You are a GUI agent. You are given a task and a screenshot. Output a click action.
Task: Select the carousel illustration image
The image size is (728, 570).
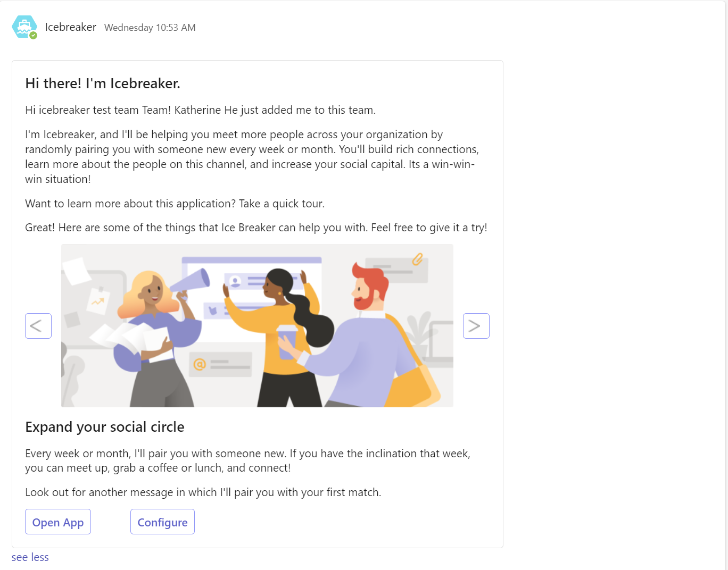pyautogui.click(x=257, y=325)
